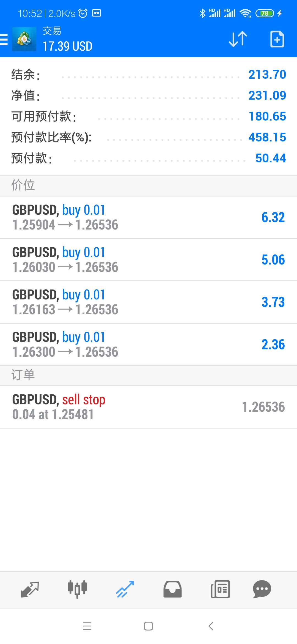Image resolution: width=297 pixels, height=644 pixels.
Task: Select GBPUSD buy position opened at 1.26030
Action: click(x=148, y=260)
